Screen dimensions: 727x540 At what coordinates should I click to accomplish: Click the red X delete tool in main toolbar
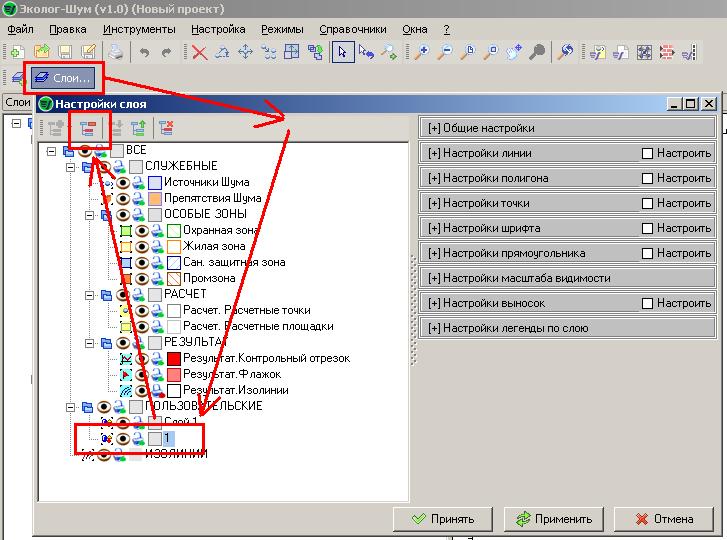pyautogui.click(x=200, y=52)
